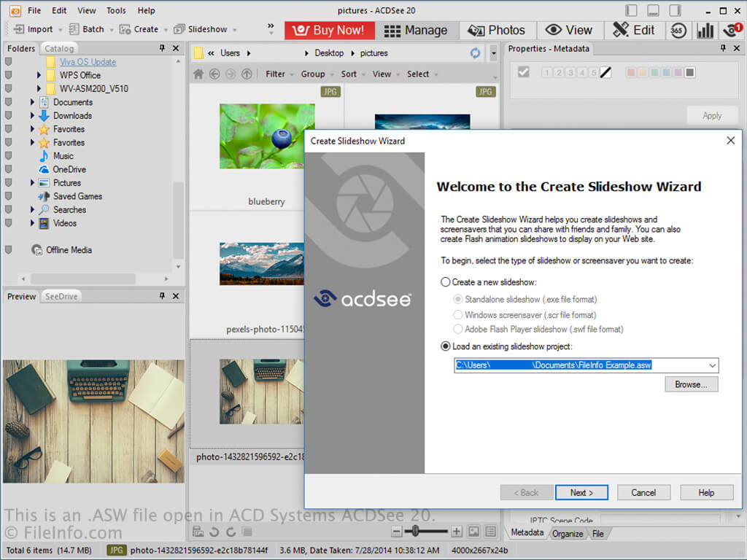Screen dimensions: 747x560
Task: Open the slideshow project path dropdown
Action: point(712,366)
